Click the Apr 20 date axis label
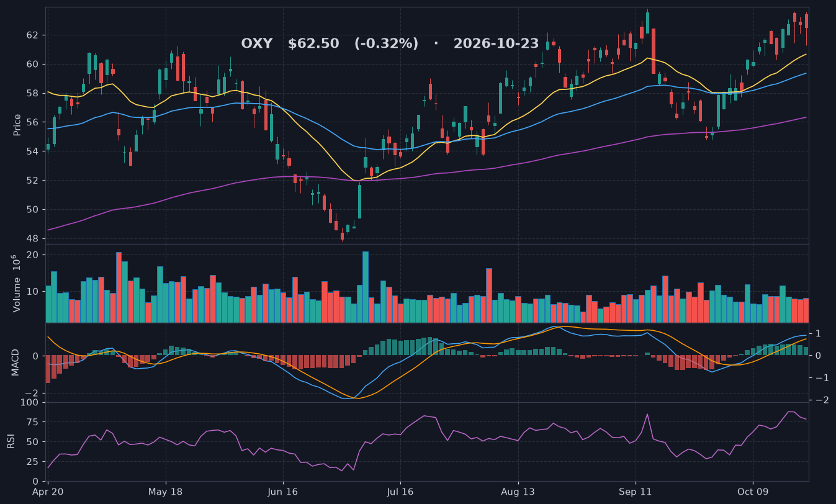Image resolution: width=836 pixels, height=504 pixels. [x=48, y=492]
